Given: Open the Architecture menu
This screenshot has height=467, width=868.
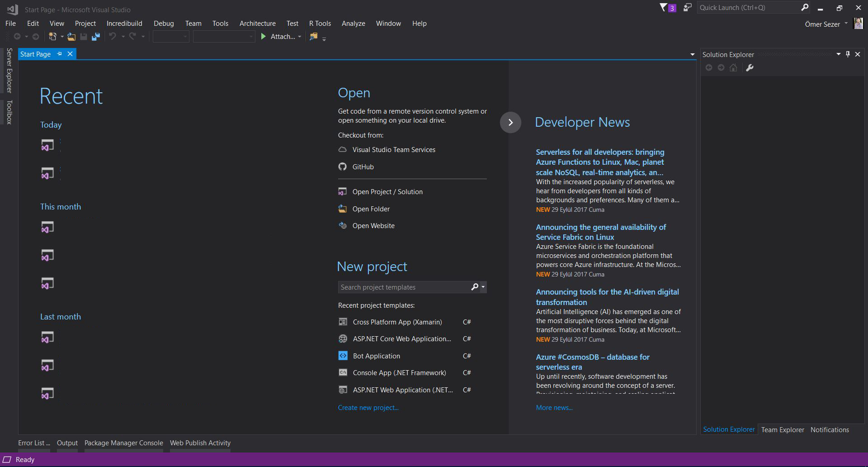Looking at the screenshot, I should [x=258, y=24].
